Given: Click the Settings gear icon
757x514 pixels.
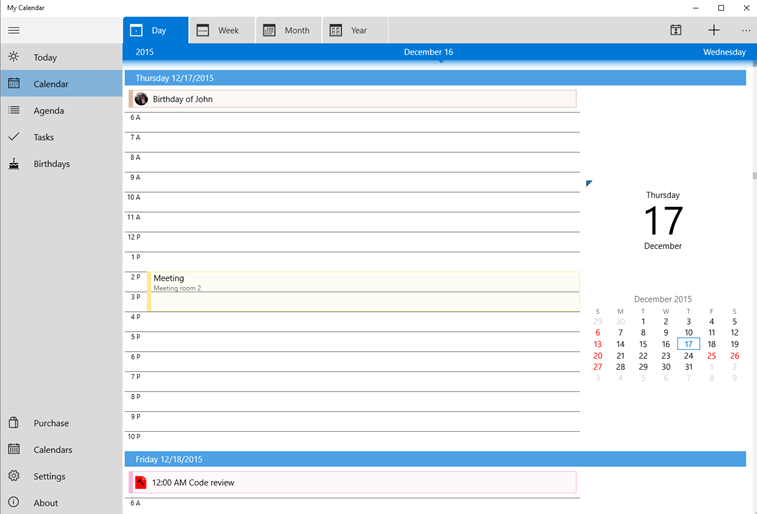Looking at the screenshot, I should [14, 476].
